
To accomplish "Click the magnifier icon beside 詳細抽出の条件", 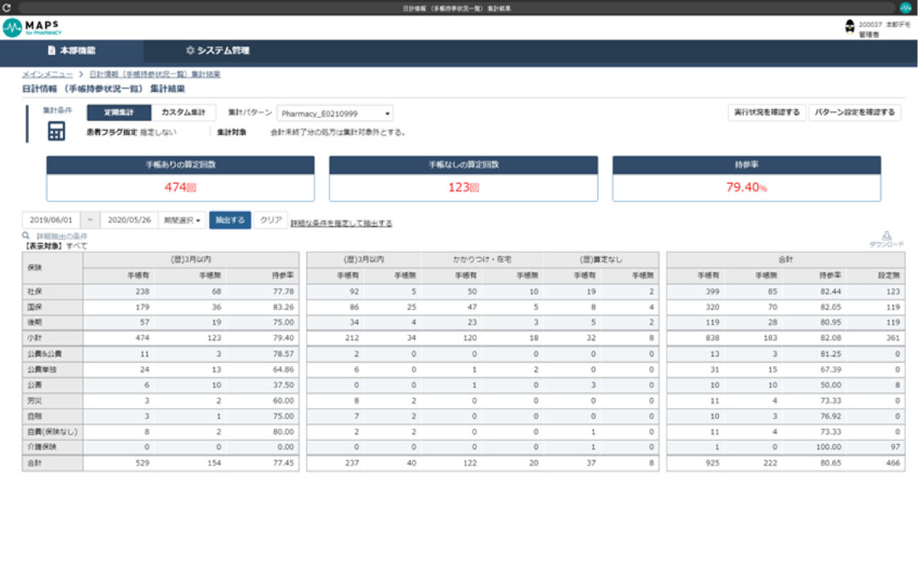I will tap(26, 236).
